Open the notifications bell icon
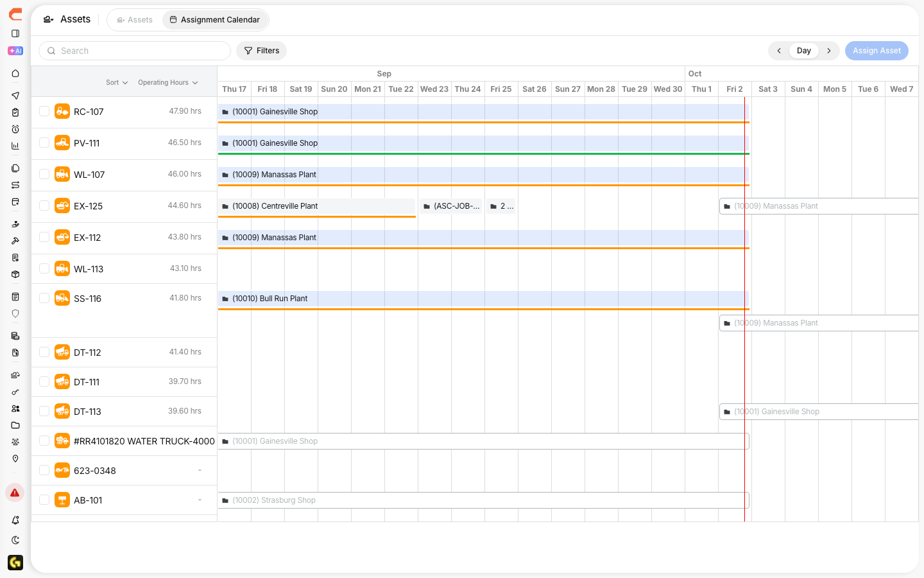This screenshot has width=924, height=578. pyautogui.click(x=15, y=520)
